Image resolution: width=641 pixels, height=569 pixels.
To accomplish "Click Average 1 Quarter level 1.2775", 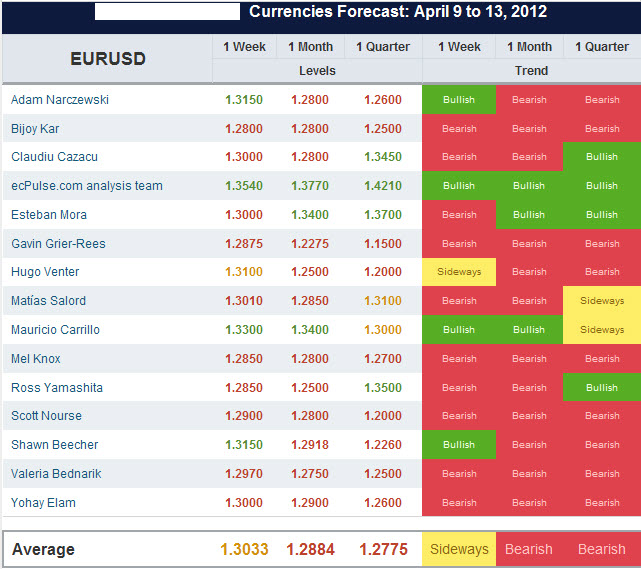I will click(x=383, y=549).
